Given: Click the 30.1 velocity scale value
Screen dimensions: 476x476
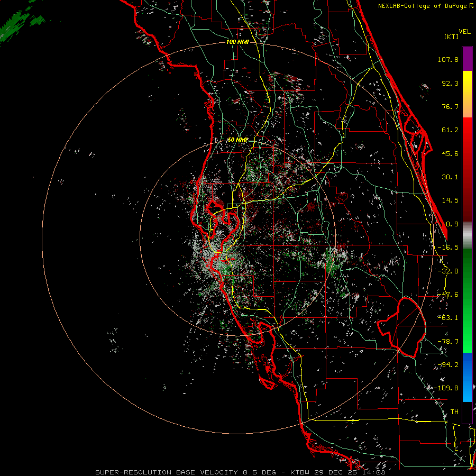Looking at the screenshot, I should click(x=450, y=177).
